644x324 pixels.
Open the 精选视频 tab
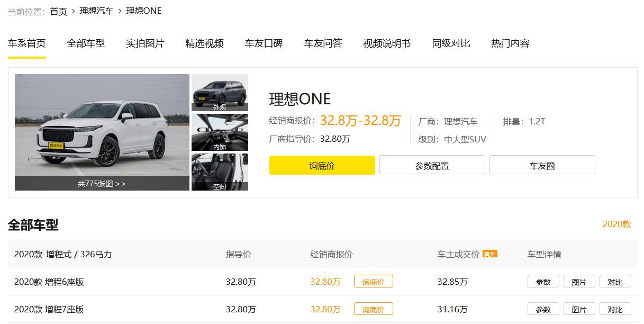[204, 43]
